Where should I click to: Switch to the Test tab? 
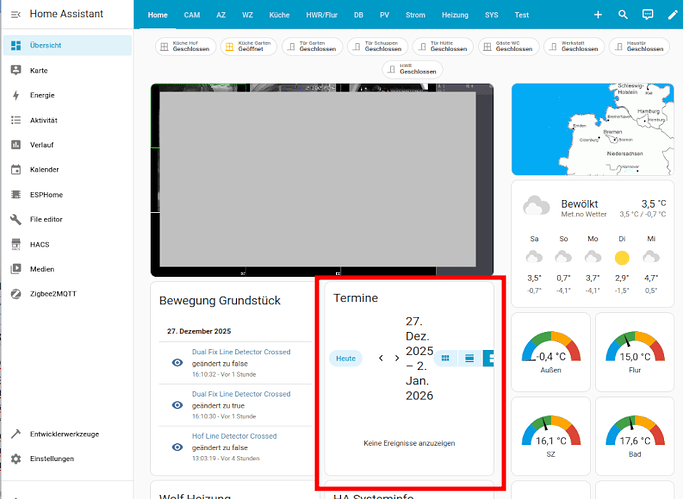coord(521,15)
